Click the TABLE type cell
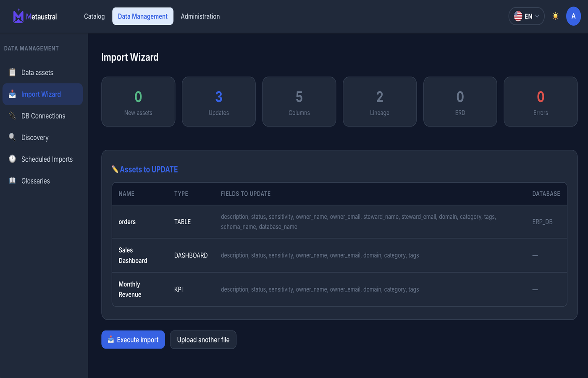 (182, 222)
